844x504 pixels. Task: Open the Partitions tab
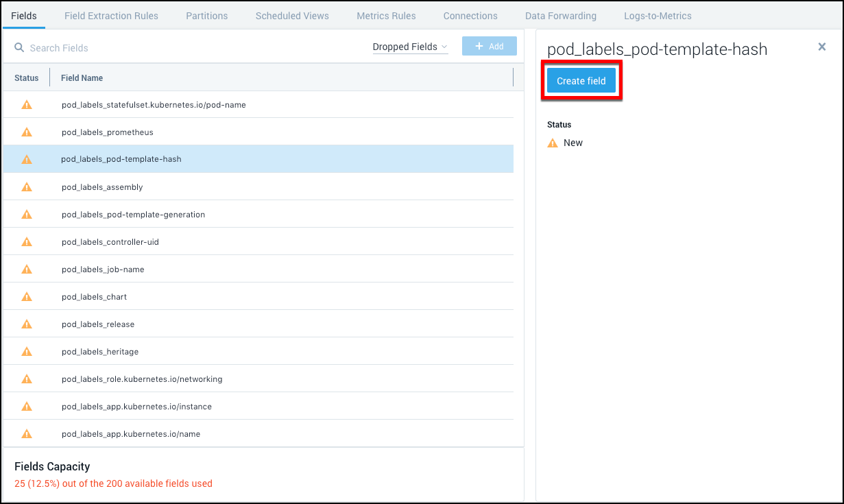(x=206, y=15)
